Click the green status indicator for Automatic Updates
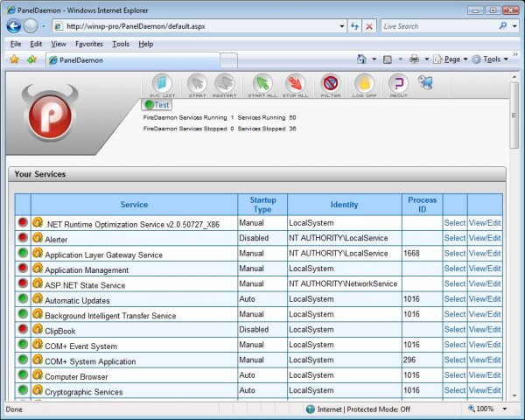This screenshot has width=525, height=420. coord(23,299)
